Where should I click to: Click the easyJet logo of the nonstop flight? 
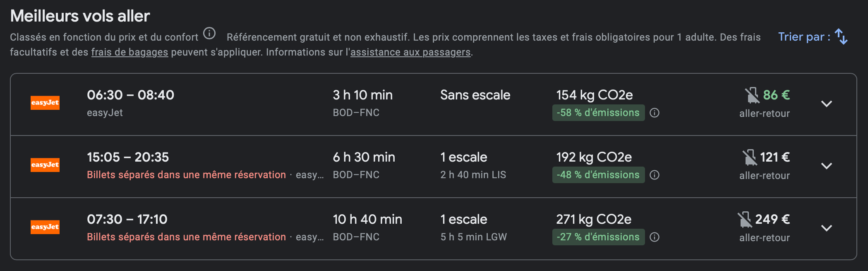click(x=45, y=103)
